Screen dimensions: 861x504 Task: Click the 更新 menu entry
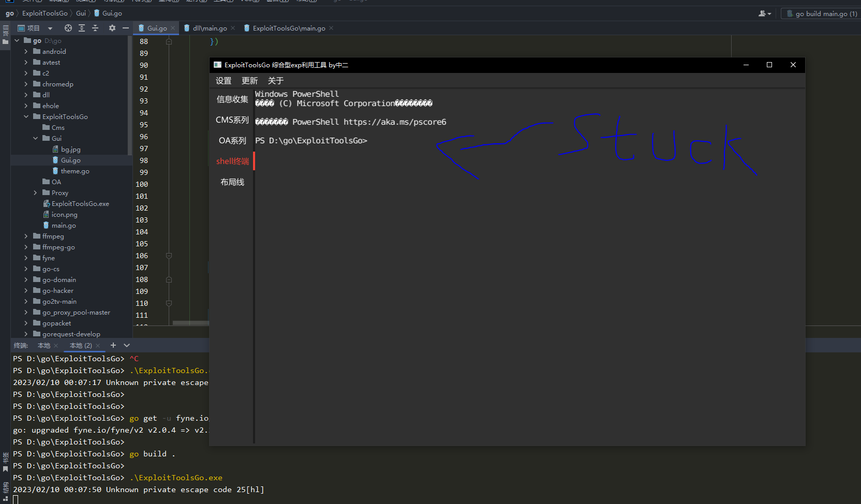249,81
